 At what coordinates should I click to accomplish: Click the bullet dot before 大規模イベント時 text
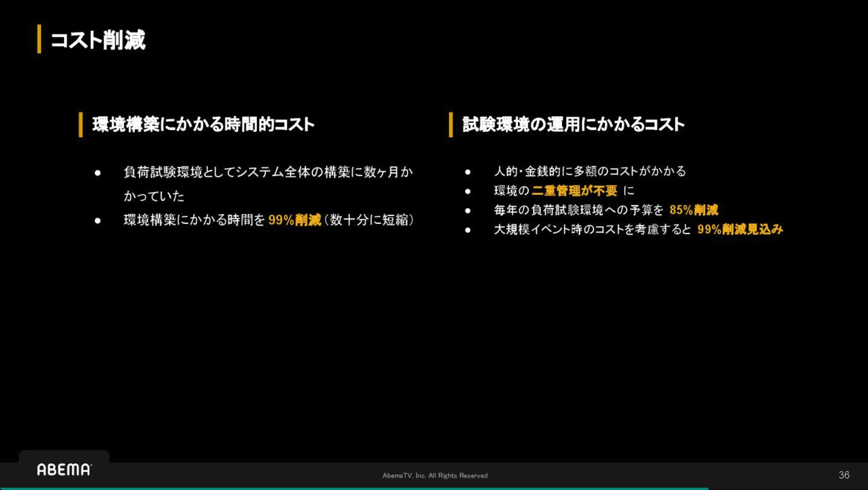click(x=468, y=230)
